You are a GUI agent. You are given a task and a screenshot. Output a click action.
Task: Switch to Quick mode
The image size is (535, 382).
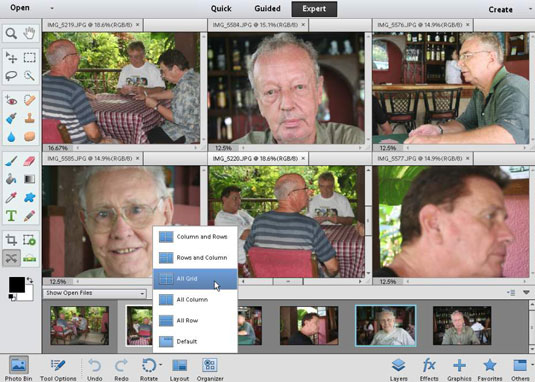[x=221, y=9]
